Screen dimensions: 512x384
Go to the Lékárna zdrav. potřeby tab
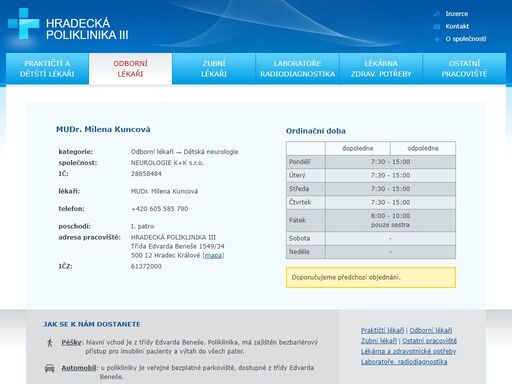[381, 69]
